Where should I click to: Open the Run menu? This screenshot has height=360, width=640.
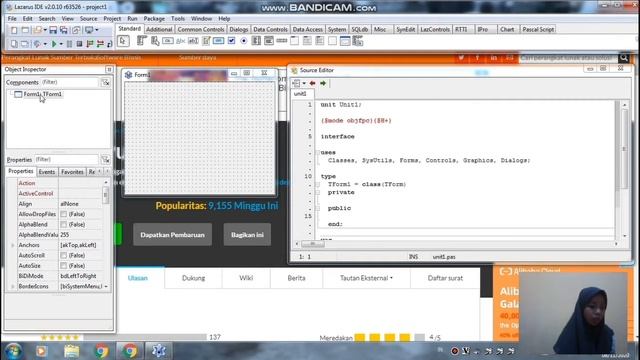(132, 19)
